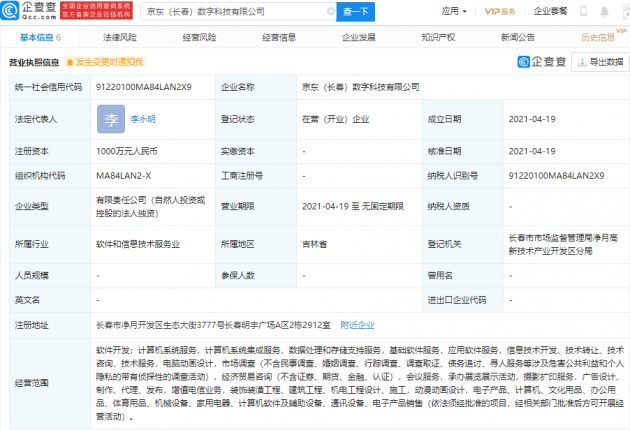The height and width of the screenshot is (430, 630).
Task: Open the Qcc.com logo home link
Action: pos(28,11)
